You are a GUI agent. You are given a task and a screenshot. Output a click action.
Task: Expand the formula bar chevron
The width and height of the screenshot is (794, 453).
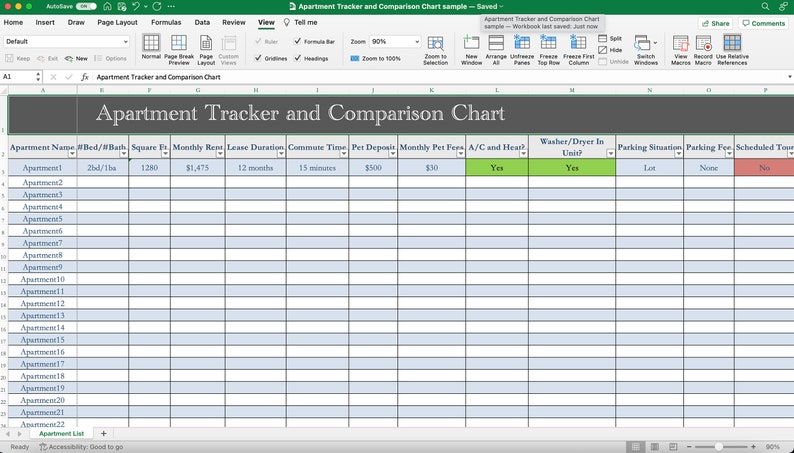pyautogui.click(x=789, y=77)
